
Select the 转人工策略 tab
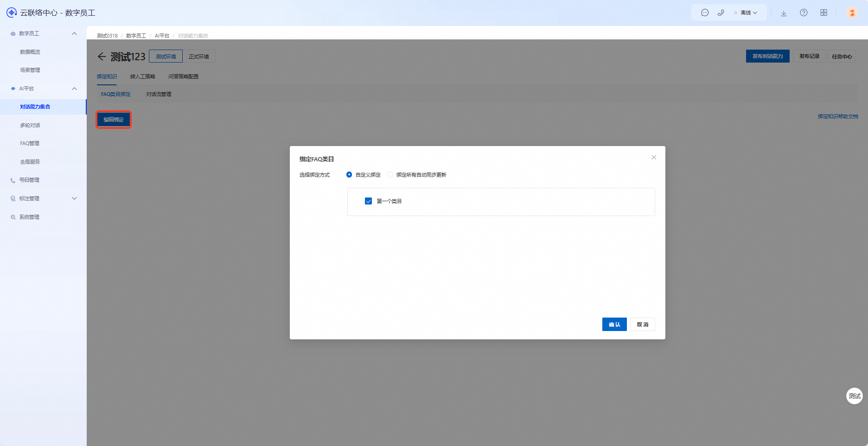[x=143, y=76]
